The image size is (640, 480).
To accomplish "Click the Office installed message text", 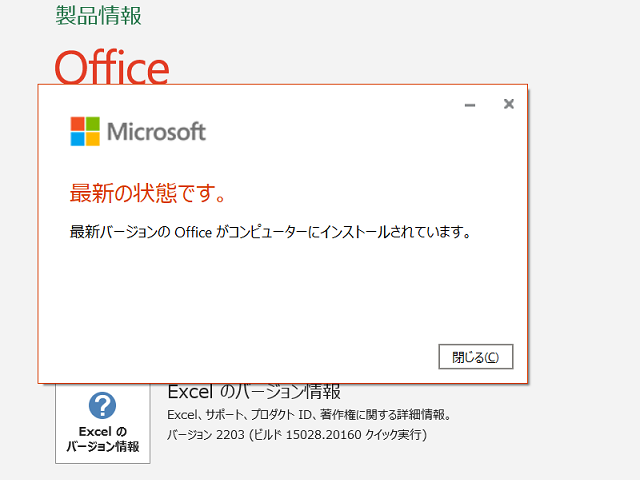I will pos(270,232).
